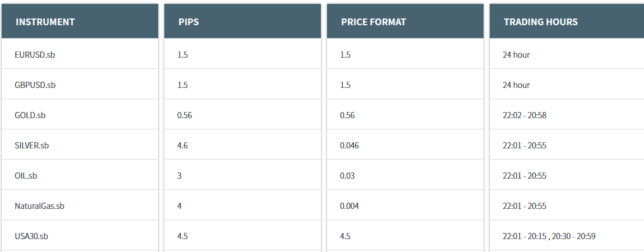
Task: Click the 4.6 pips value for SILVER
Action: tap(242, 144)
